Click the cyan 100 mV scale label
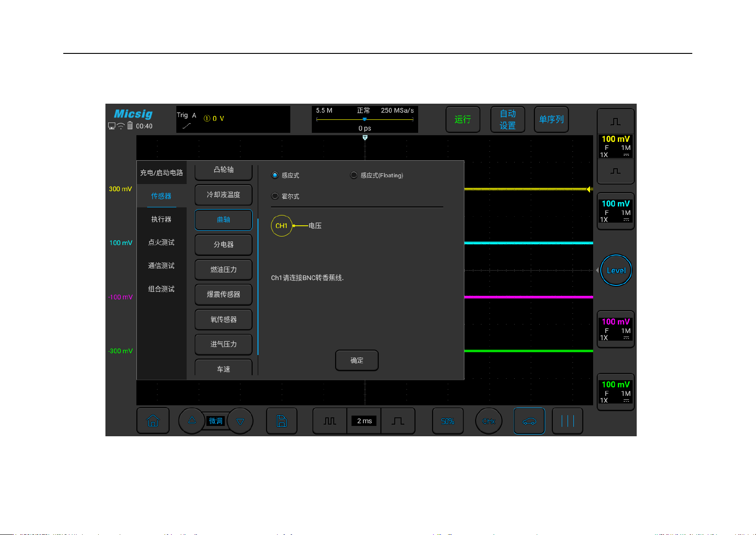The height and width of the screenshot is (535, 756). coord(121,243)
